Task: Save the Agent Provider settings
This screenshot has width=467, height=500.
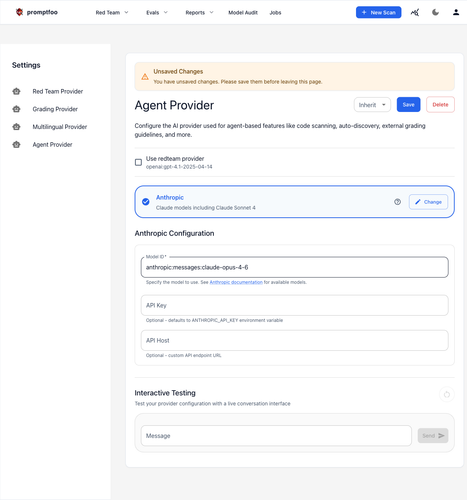Action: (408, 105)
